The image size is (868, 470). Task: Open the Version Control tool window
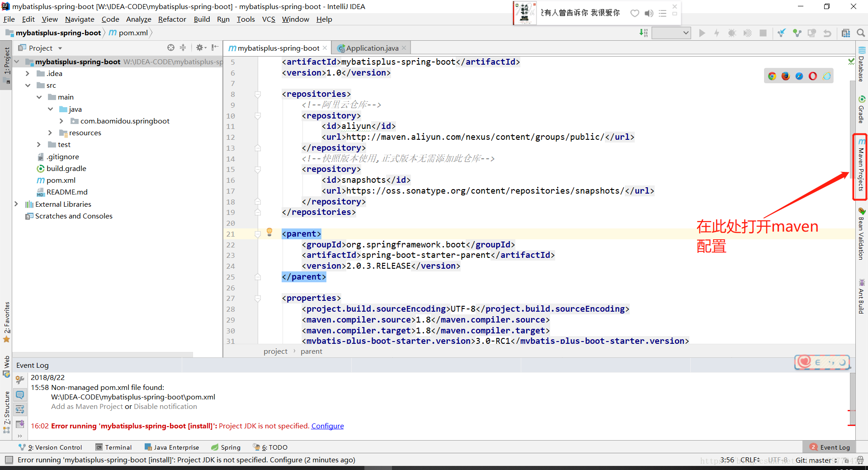pos(51,447)
